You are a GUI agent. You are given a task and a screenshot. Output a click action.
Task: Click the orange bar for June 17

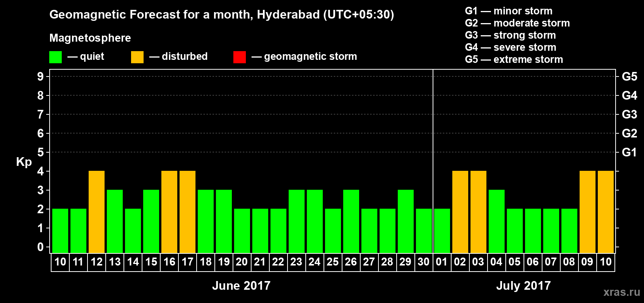[x=188, y=212]
